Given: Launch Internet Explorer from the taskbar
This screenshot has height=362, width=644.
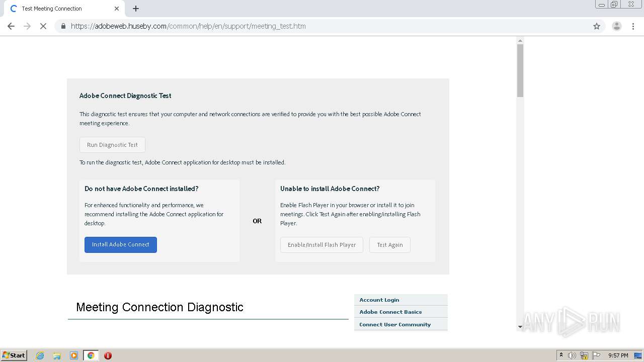Looking at the screenshot, I should 40,355.
